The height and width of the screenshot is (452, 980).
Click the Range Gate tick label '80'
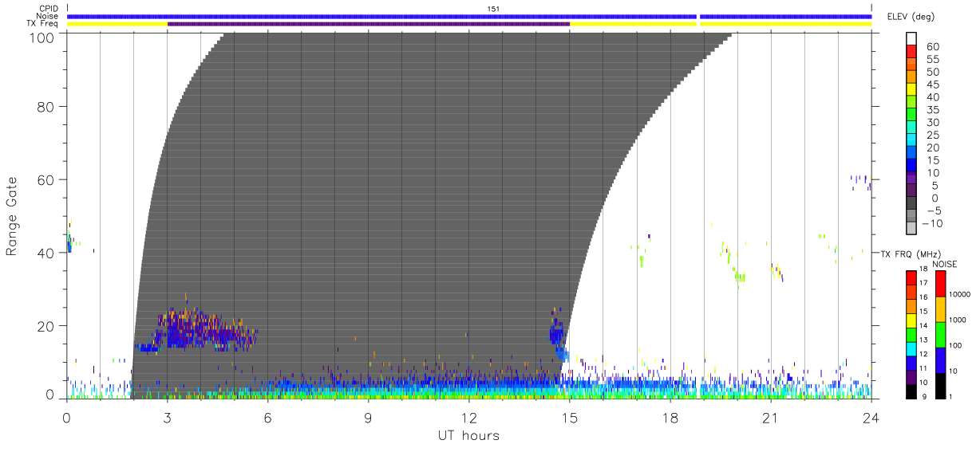(46, 106)
